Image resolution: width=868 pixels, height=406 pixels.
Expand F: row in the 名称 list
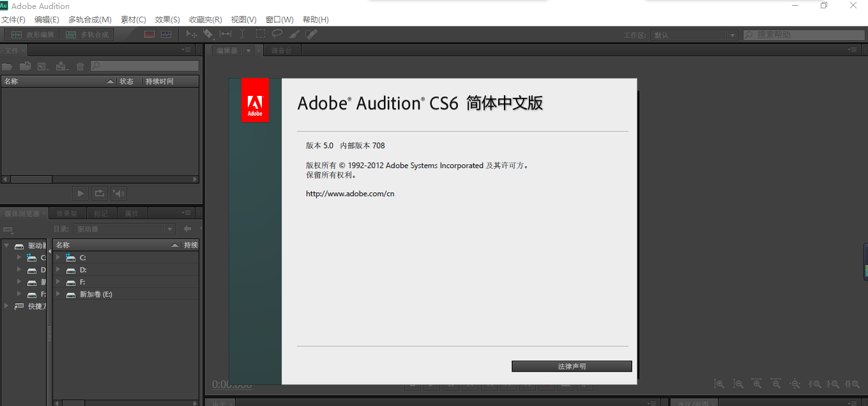coord(58,282)
